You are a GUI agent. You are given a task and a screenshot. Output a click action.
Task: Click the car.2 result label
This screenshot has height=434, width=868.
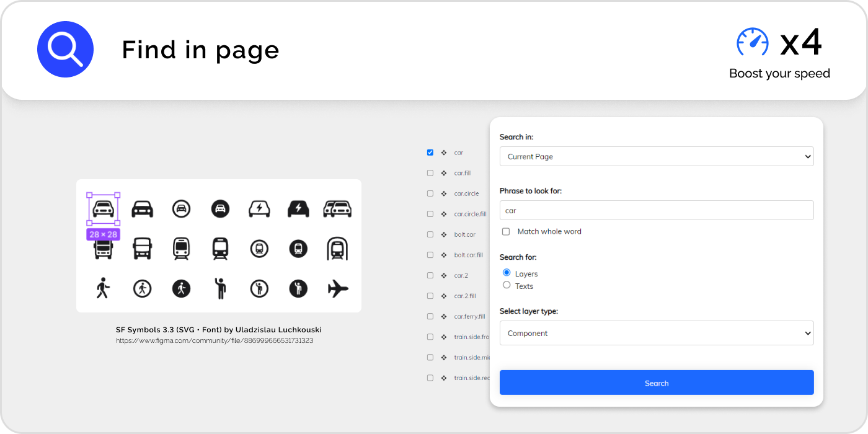(x=461, y=275)
